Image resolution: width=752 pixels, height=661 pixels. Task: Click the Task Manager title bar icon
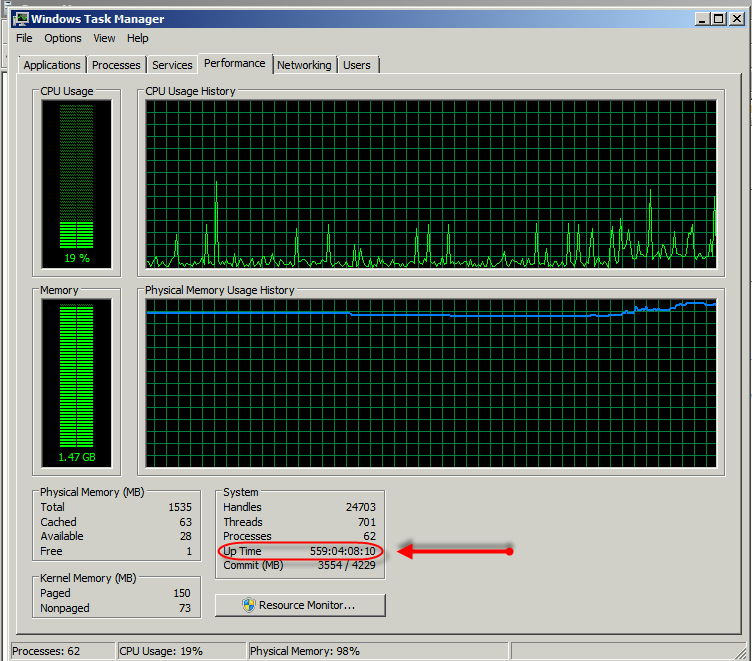(x=21, y=19)
